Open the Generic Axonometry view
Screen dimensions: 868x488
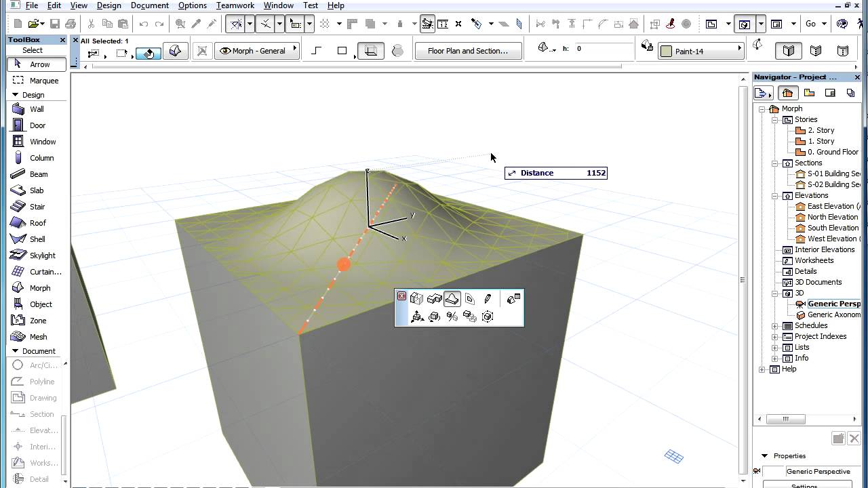click(x=834, y=315)
